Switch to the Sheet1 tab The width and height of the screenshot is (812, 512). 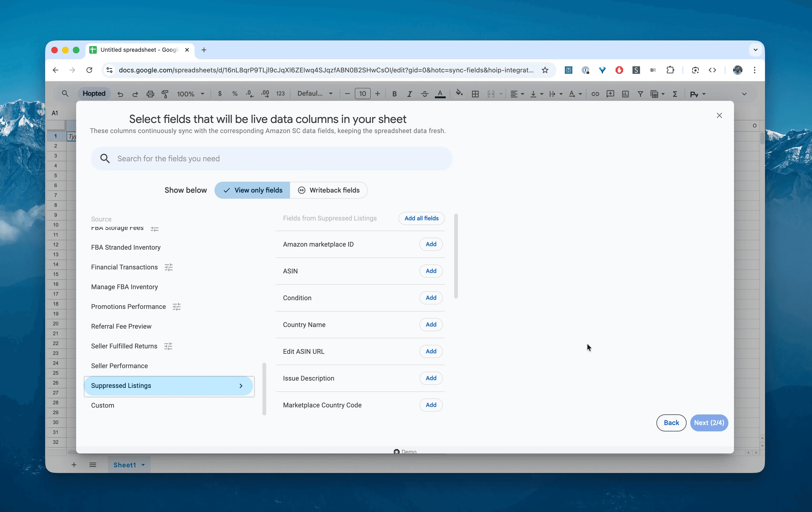pos(125,465)
